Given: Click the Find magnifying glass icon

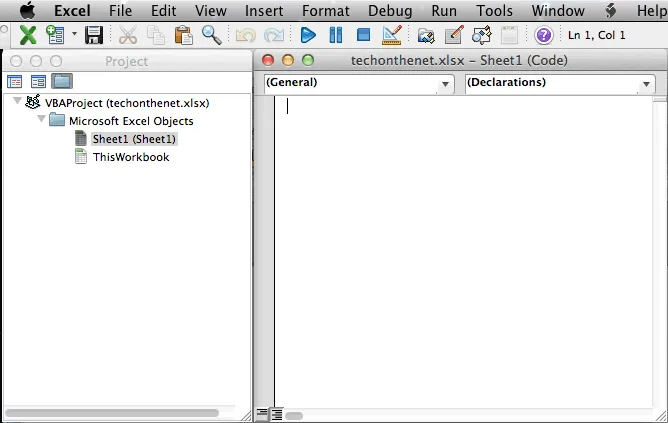Looking at the screenshot, I should click(211, 35).
